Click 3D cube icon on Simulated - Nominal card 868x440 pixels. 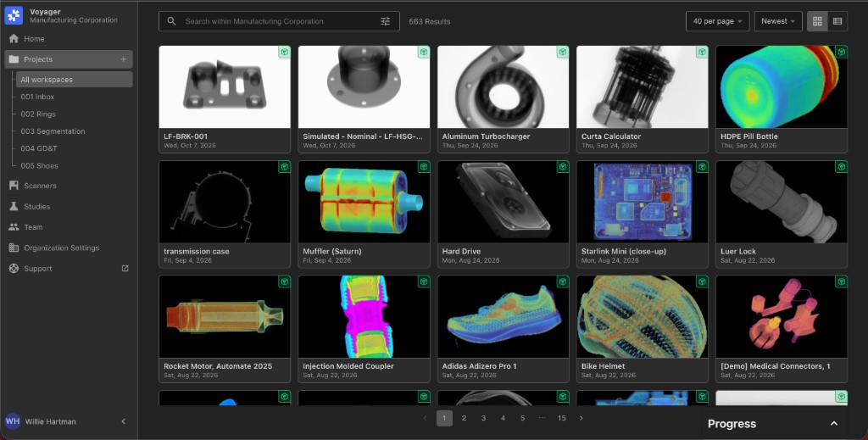coord(424,52)
